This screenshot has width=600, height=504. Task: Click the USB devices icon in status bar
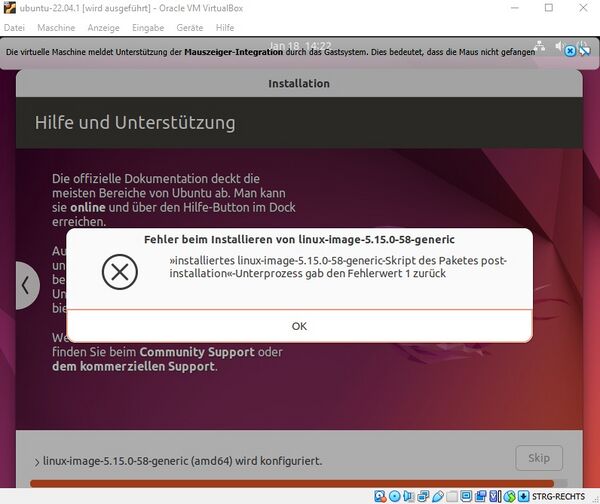(x=440, y=496)
